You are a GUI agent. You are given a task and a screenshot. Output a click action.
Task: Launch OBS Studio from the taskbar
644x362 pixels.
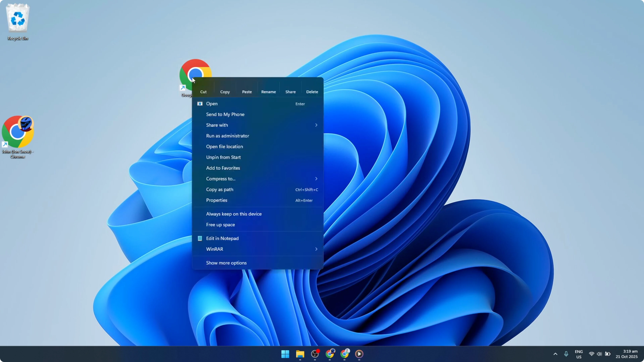pyautogui.click(x=315, y=354)
